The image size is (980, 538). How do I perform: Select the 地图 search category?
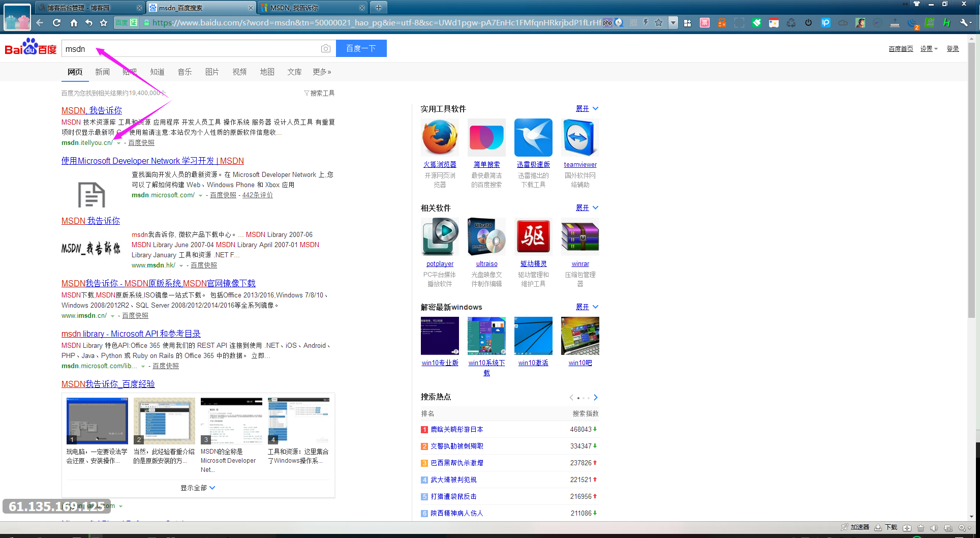[267, 72]
